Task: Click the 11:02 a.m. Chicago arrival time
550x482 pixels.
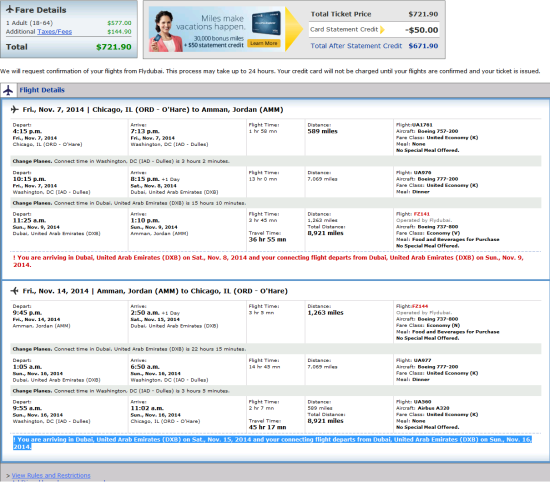Action: [147, 408]
